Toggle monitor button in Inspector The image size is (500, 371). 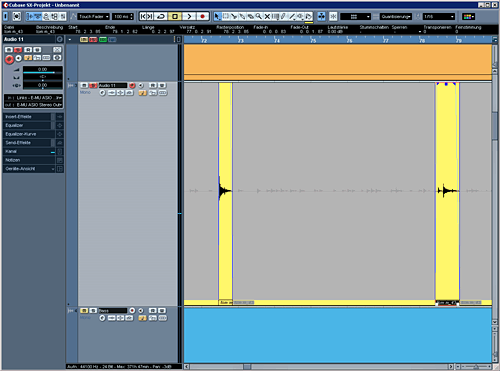(x=19, y=58)
